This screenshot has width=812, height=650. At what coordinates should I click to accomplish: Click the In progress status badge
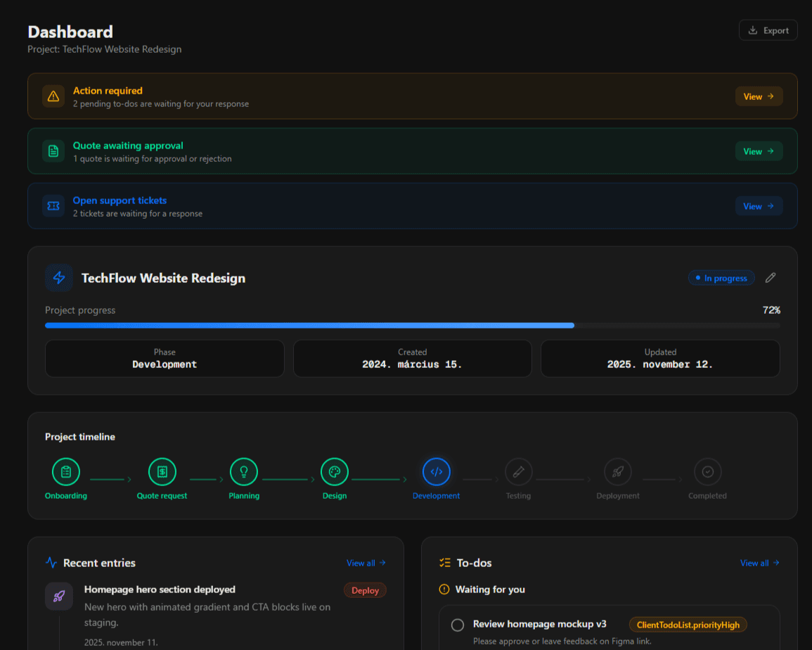(721, 279)
